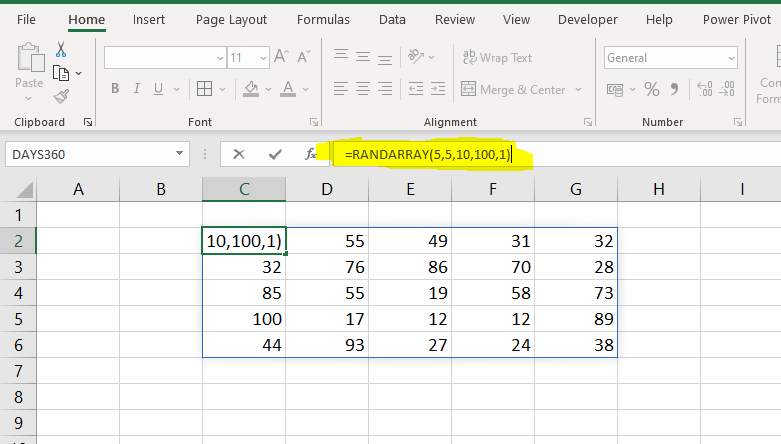
Task: Toggle Underline formatting
Action: click(158, 89)
